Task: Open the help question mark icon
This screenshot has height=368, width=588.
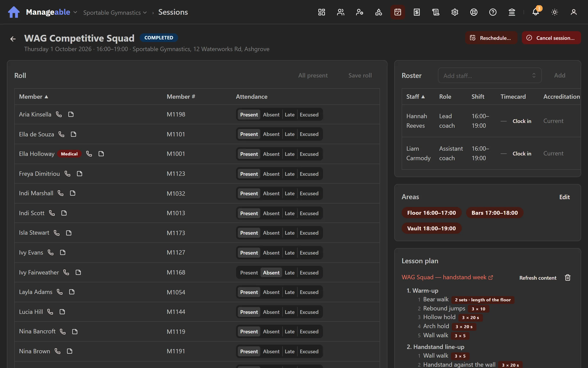Action: click(493, 12)
